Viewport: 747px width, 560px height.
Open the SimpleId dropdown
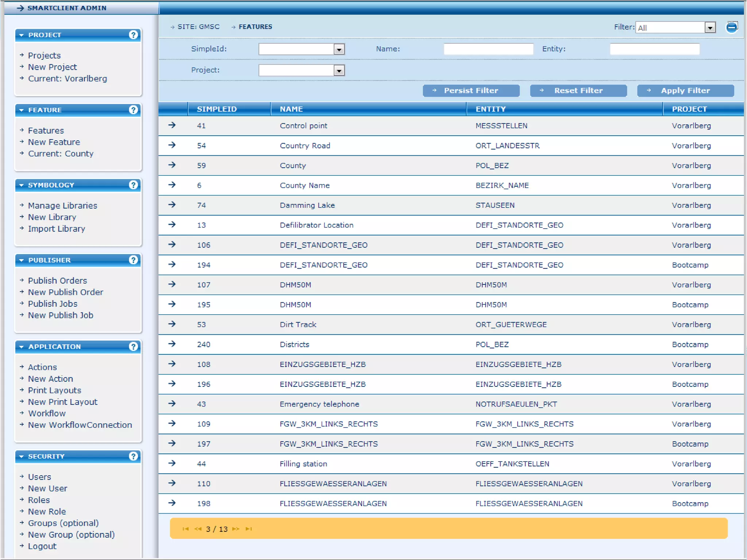[x=339, y=49]
